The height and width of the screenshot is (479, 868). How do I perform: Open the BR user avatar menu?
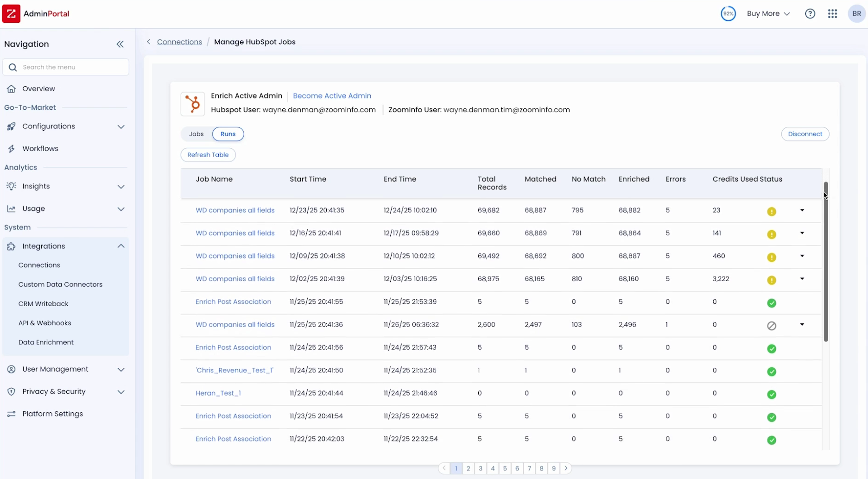[x=856, y=13]
